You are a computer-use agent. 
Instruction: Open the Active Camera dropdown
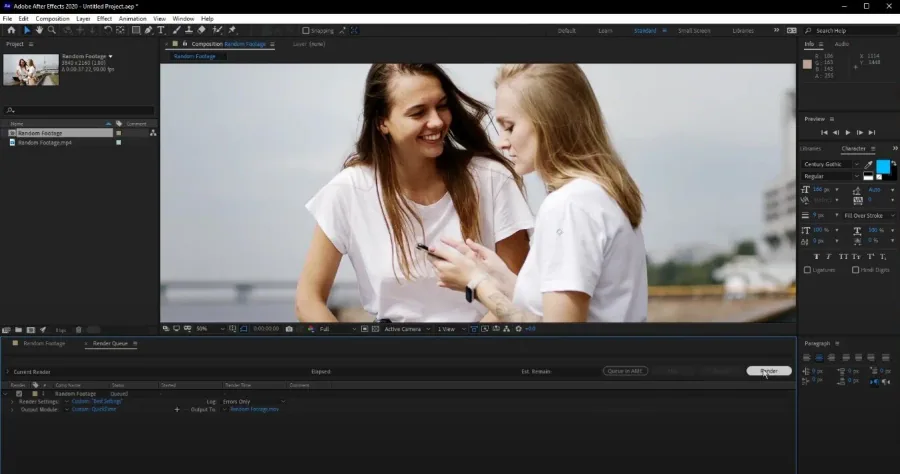click(407, 329)
